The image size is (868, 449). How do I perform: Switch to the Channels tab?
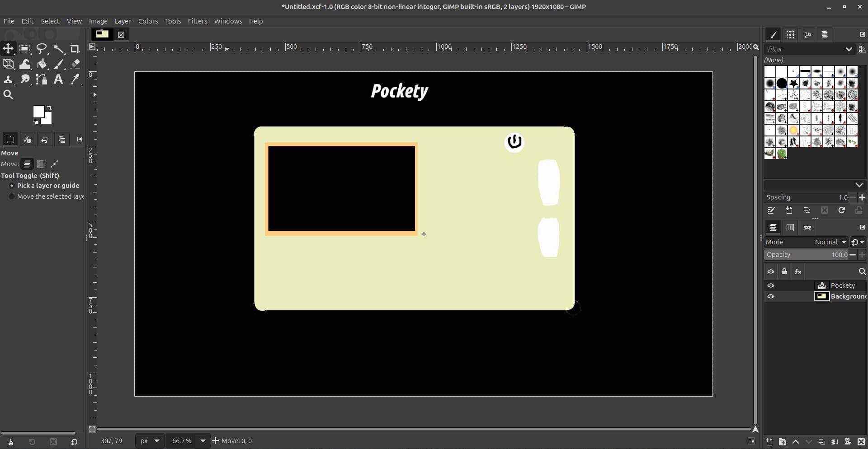(790, 228)
